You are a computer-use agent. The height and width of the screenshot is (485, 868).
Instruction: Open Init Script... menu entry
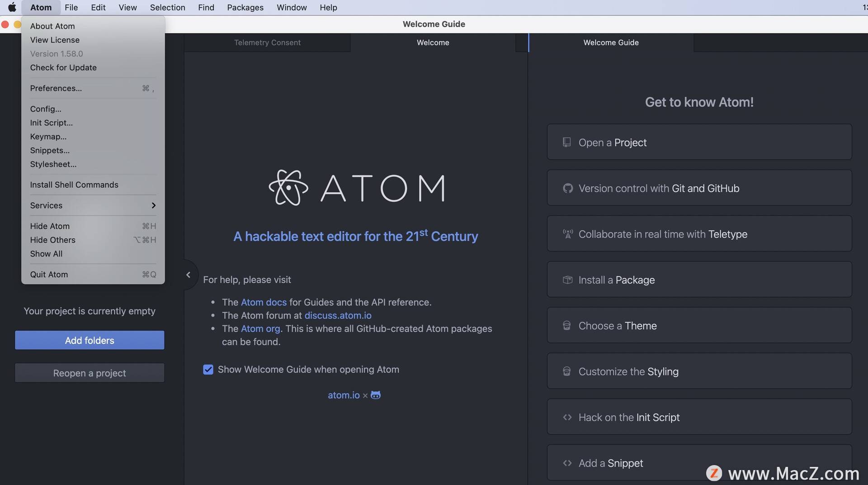pos(93,123)
